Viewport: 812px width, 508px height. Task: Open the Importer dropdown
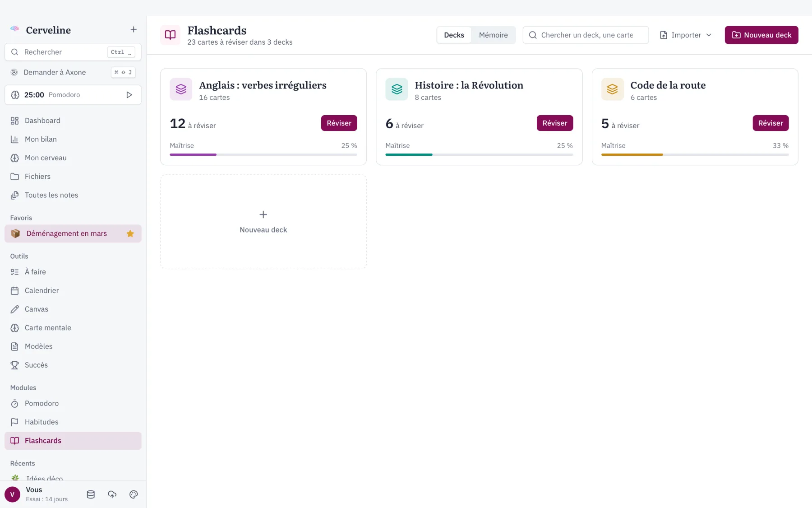tap(686, 35)
